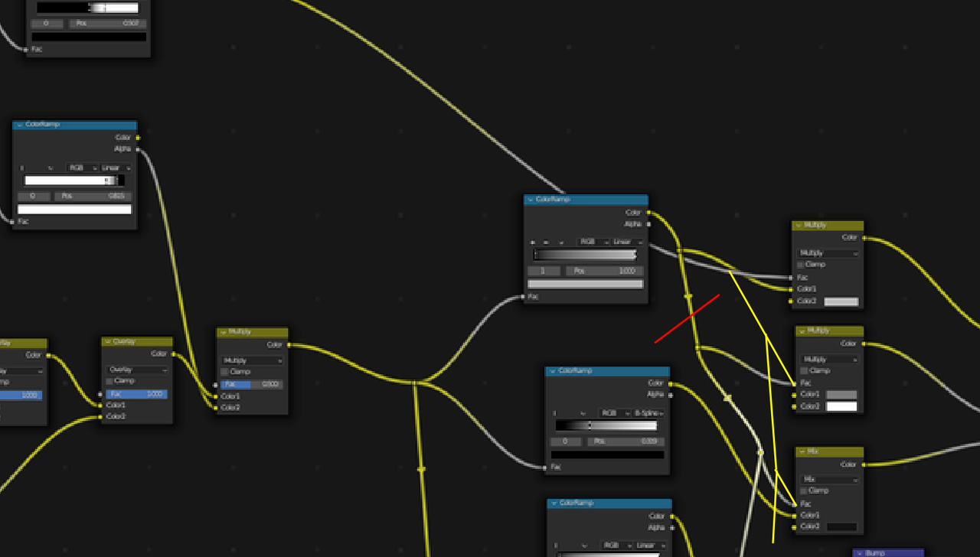Open the white Color2 swatch on Multiply

(x=842, y=406)
